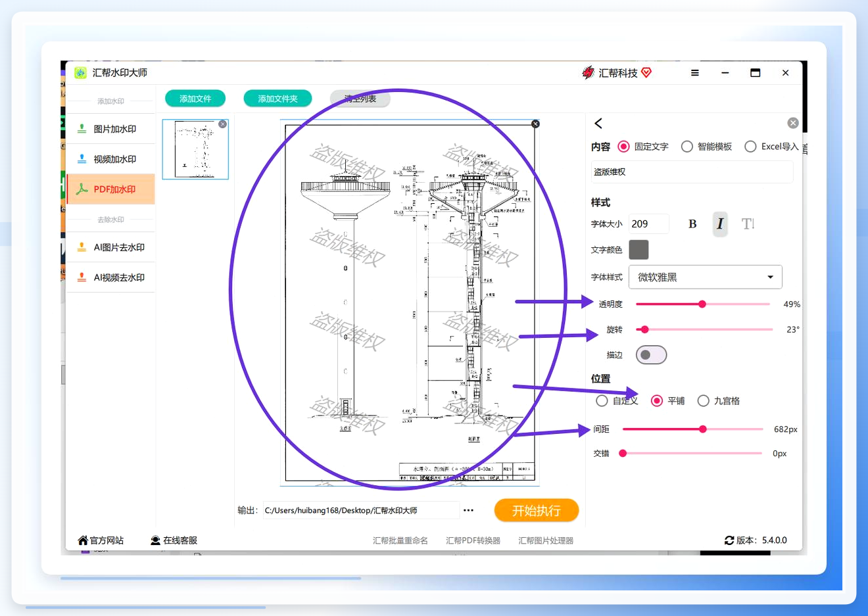Viewport: 868px width, 616px height.
Task: Open the 在线客服 link
Action: (x=180, y=540)
